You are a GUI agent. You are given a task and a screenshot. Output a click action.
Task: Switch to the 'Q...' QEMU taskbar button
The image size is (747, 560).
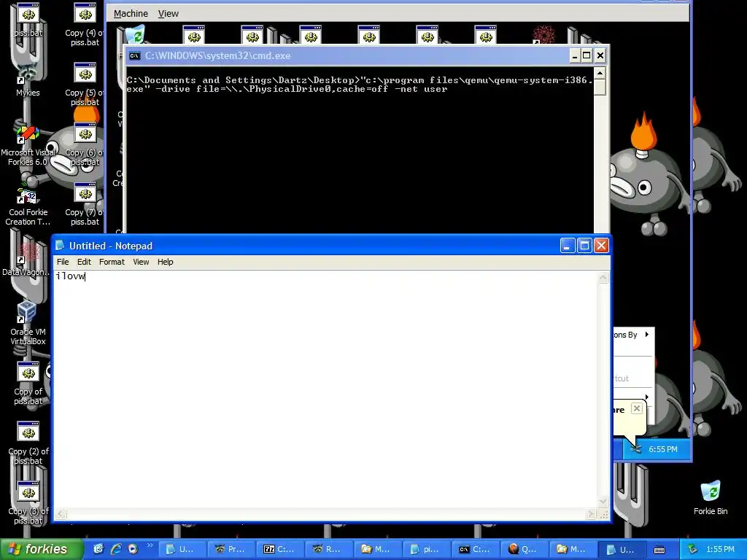pos(524,549)
